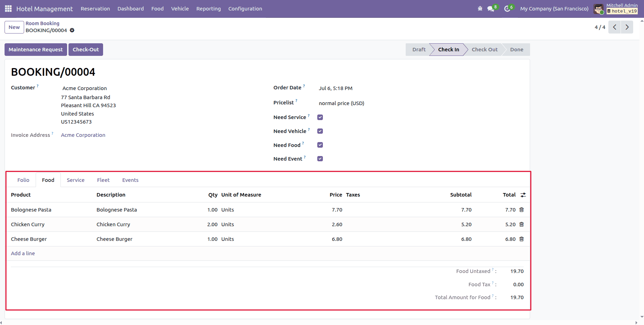Open the apps grid menu icon

coord(8,9)
